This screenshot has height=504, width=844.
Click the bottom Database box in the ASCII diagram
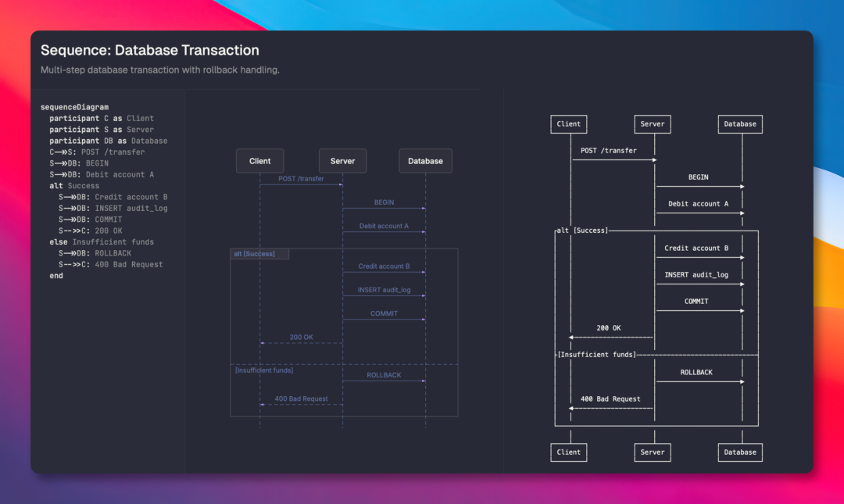pyautogui.click(x=739, y=452)
